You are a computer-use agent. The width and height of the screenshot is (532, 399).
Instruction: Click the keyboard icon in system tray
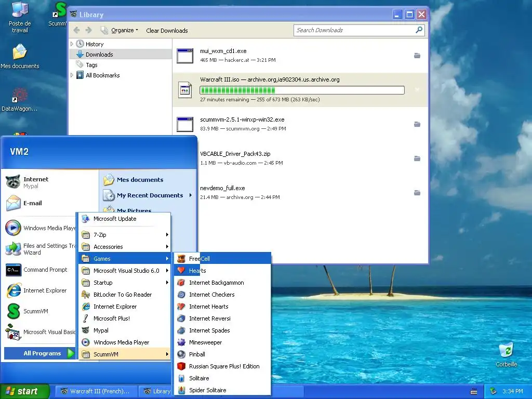point(474,392)
